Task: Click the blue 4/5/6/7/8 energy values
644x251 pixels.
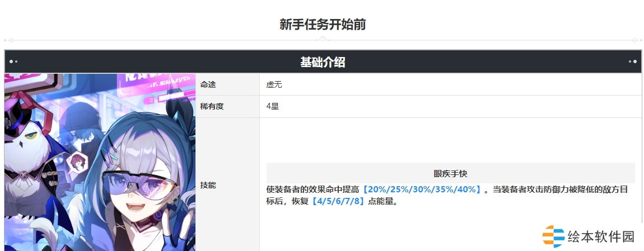Action: 335,202
